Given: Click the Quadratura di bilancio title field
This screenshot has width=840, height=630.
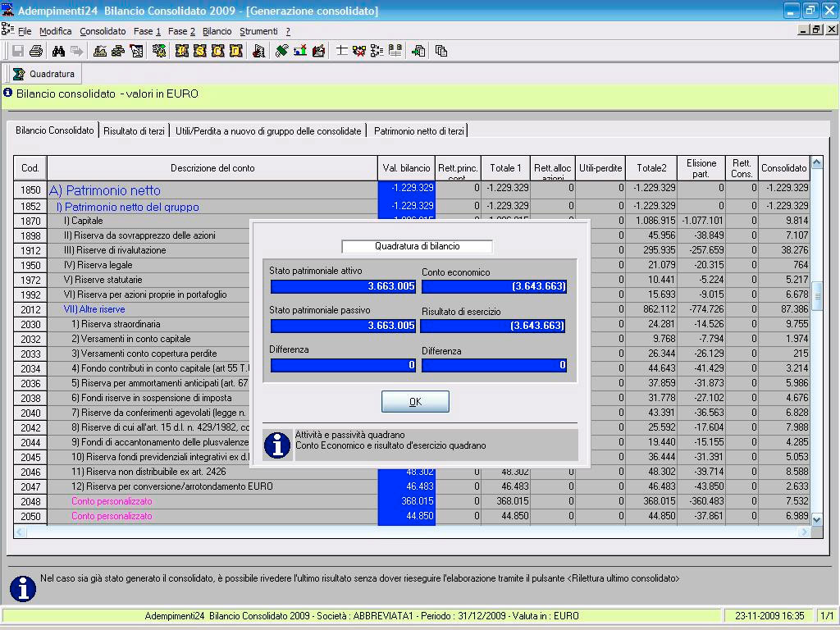Looking at the screenshot, I should point(417,246).
